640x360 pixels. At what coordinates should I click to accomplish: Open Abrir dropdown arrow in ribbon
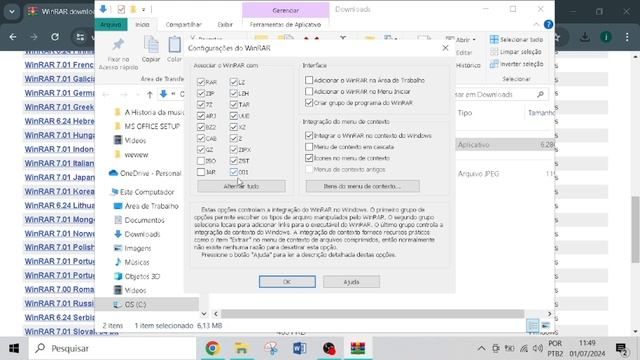pos(474,40)
